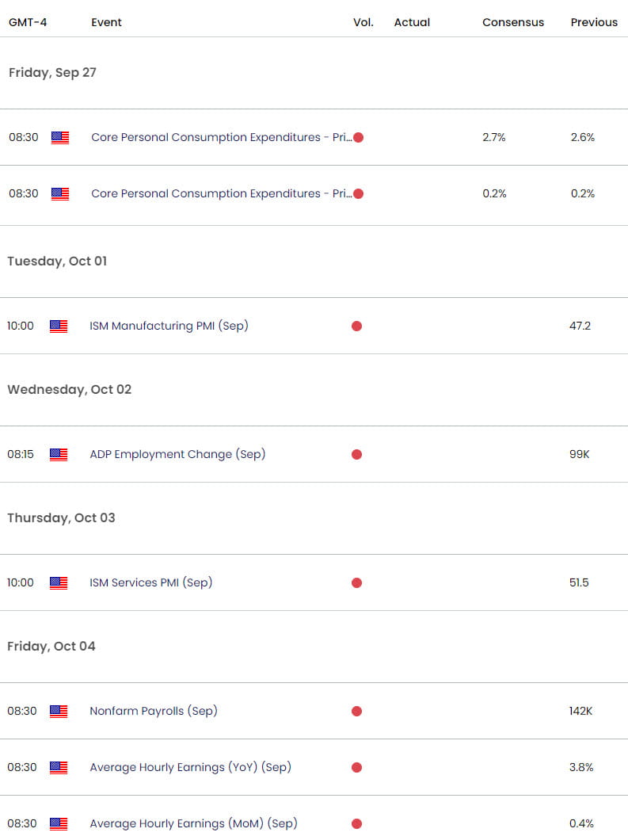This screenshot has width=628, height=840.
Task: Open the Nonfarm Payrolls event details
Action: click(x=154, y=711)
